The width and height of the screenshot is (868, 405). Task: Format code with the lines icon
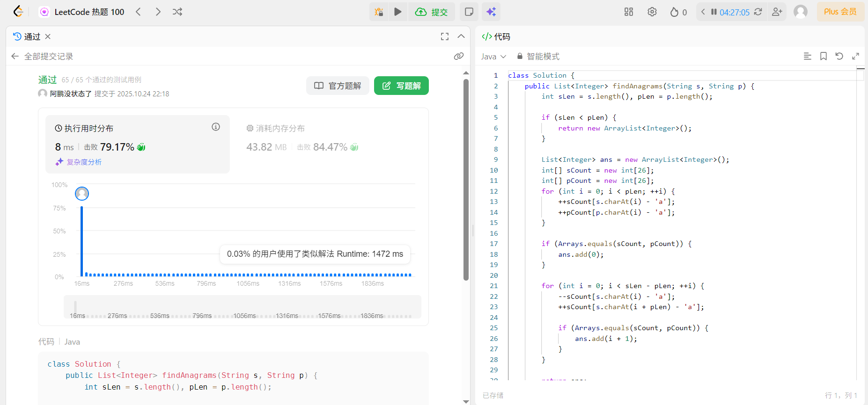[x=808, y=56]
